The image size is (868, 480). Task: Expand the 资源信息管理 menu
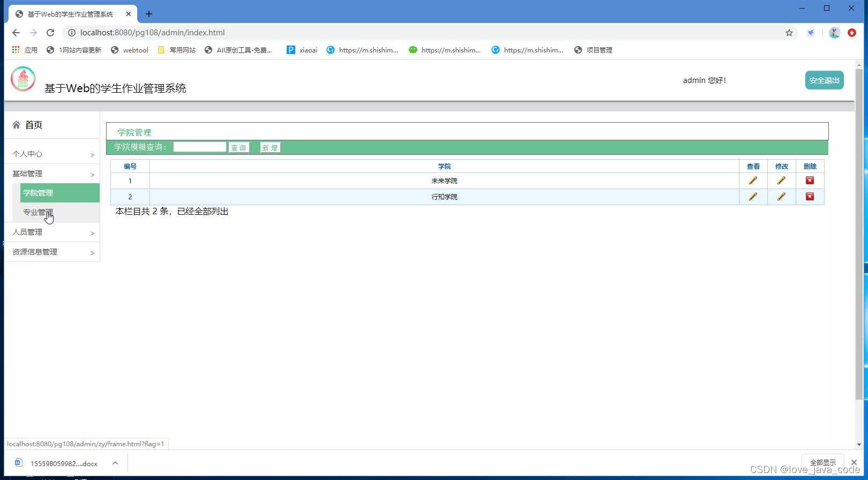[x=52, y=252]
